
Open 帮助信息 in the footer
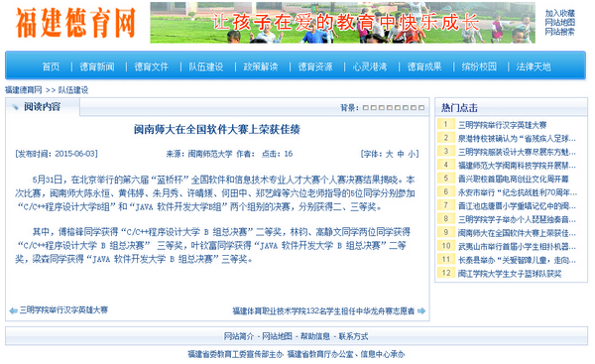pos(315,336)
